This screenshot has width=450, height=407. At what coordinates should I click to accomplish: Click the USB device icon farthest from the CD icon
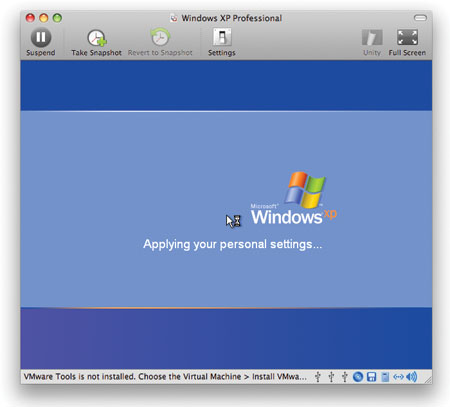[318, 377]
